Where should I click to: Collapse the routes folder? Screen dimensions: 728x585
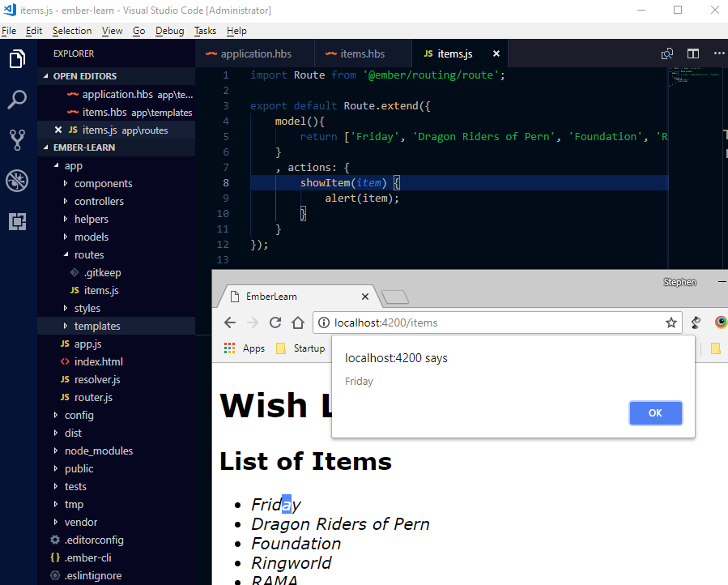66,254
